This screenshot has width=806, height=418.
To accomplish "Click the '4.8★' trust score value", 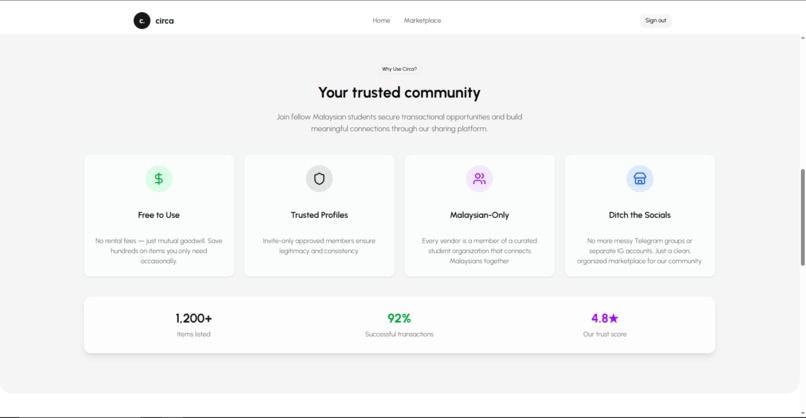I will coord(604,318).
